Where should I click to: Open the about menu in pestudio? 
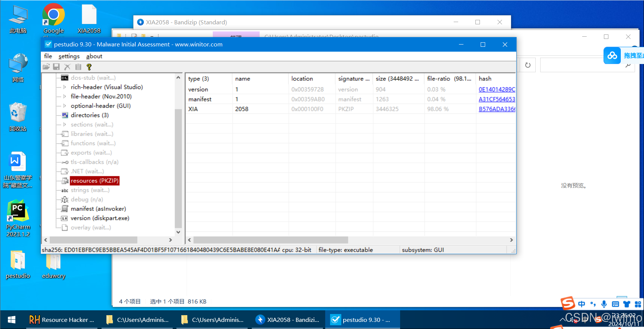(94, 56)
